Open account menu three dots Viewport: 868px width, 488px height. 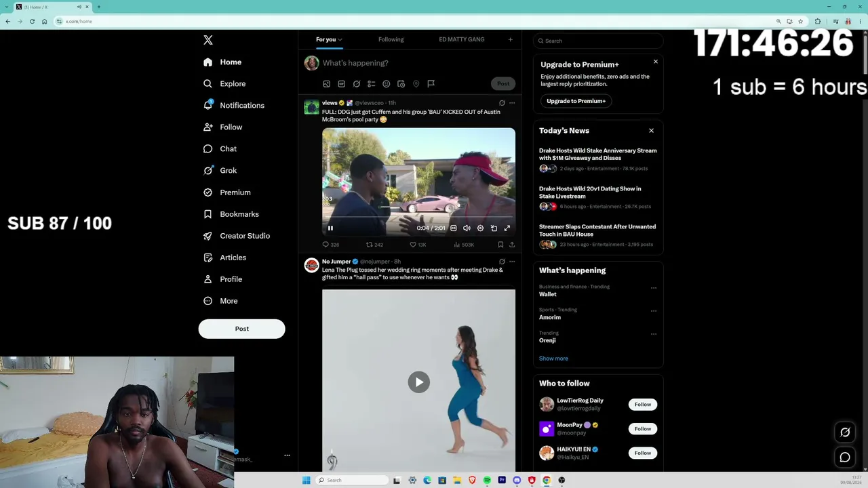tap(287, 455)
